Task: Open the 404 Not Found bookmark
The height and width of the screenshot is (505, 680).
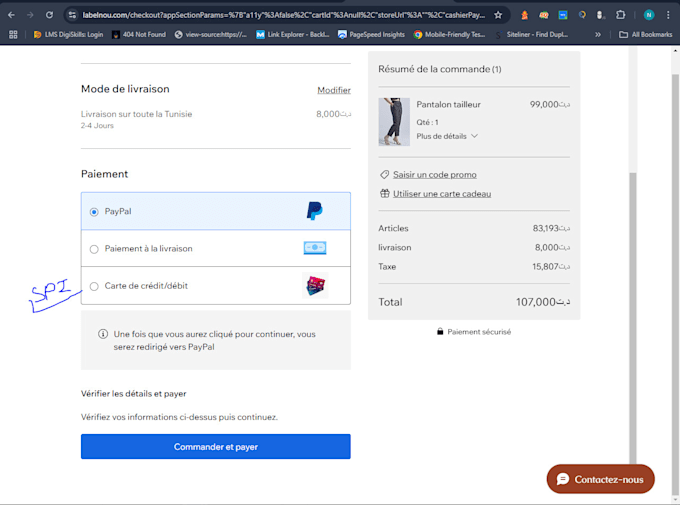Action: click(139, 34)
